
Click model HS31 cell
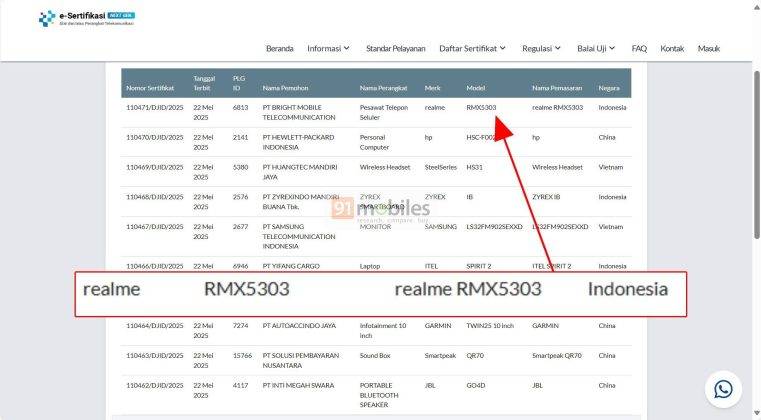click(475, 168)
